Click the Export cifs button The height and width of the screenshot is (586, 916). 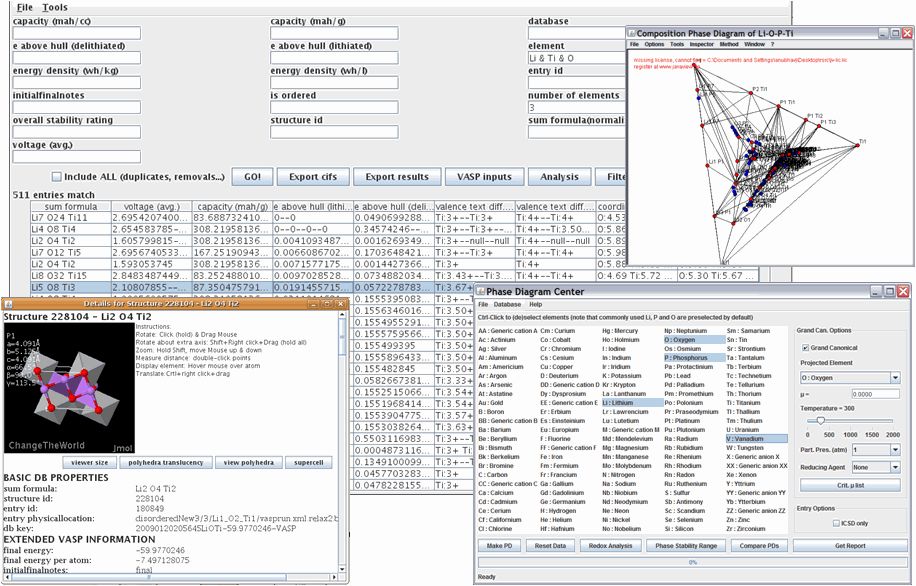[x=313, y=176]
